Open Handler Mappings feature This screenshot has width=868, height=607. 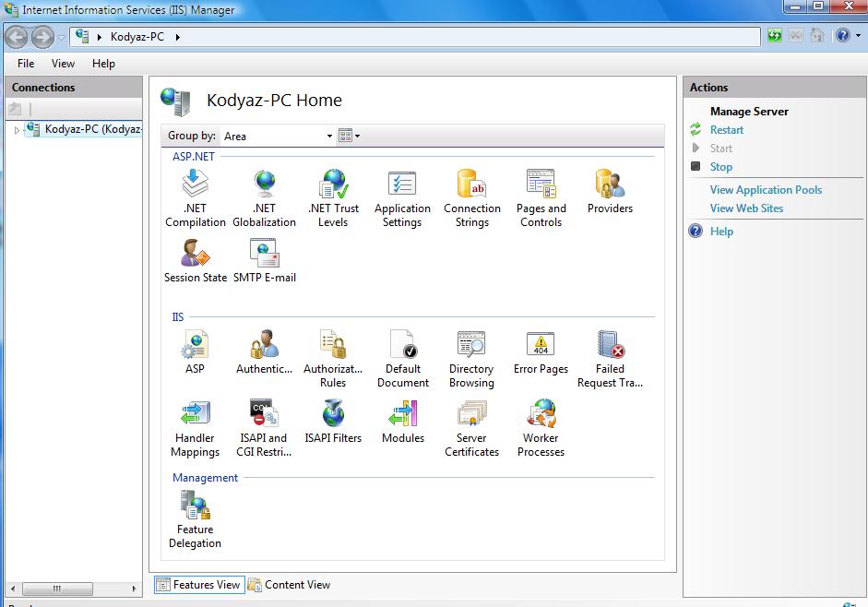pos(195,428)
